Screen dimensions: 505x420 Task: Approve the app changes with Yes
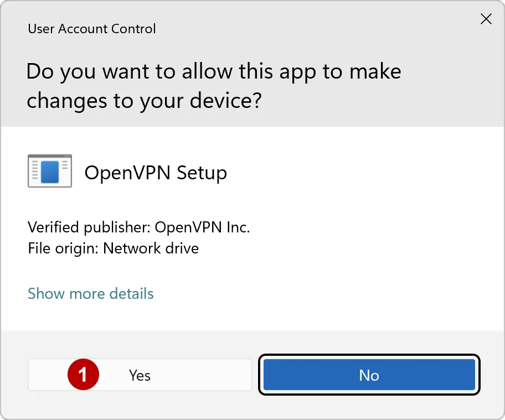coord(140,375)
